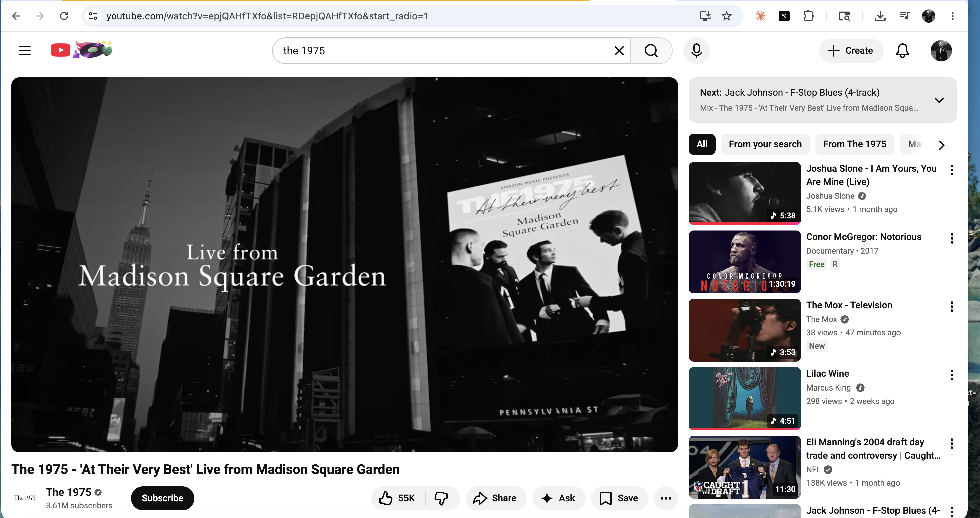
Task: Open browser Downloads icon
Action: pyautogui.click(x=880, y=16)
